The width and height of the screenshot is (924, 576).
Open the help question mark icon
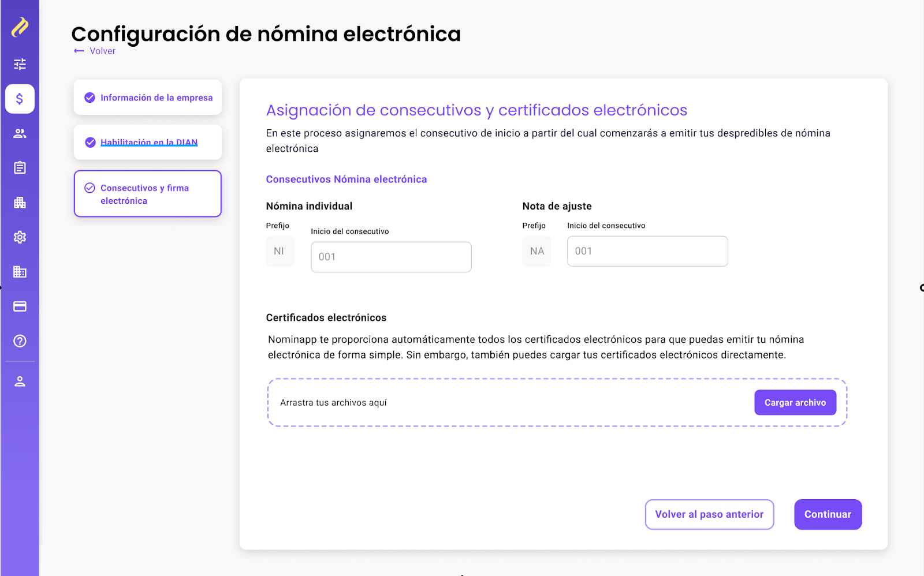coord(20,341)
